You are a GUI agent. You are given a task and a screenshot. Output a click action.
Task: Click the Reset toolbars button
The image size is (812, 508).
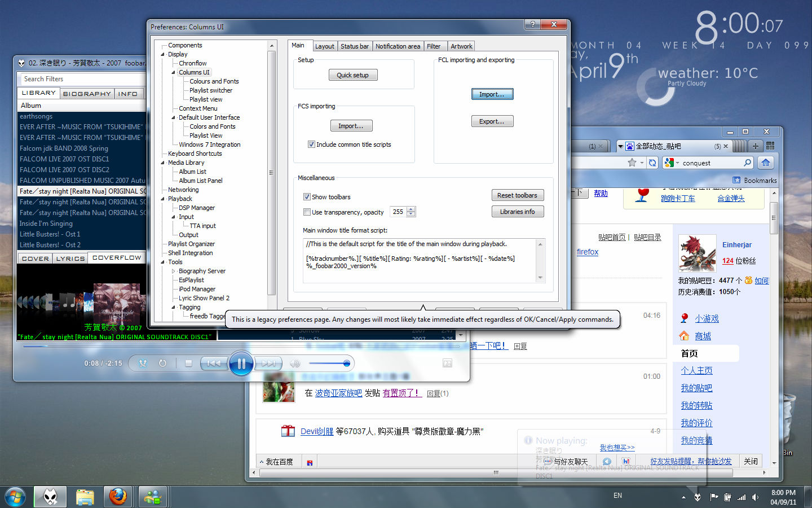pos(518,195)
